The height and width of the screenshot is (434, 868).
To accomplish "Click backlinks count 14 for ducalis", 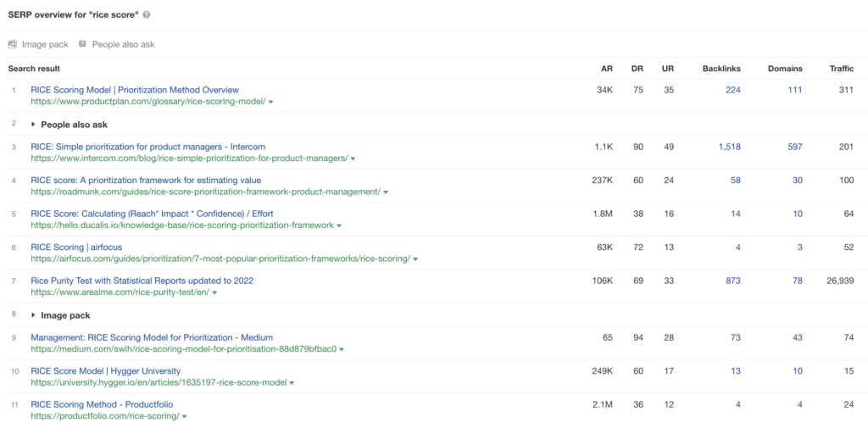I will (x=735, y=214).
